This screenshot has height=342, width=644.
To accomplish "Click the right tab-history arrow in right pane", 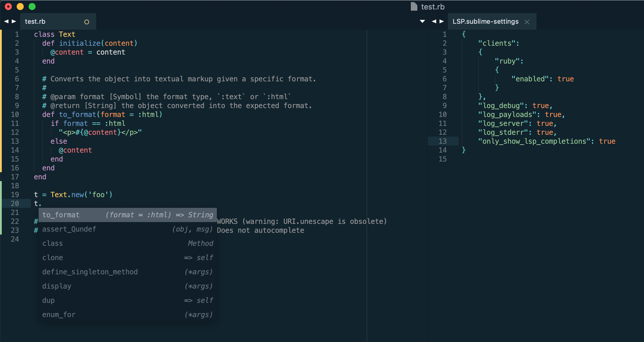I will pos(442,21).
